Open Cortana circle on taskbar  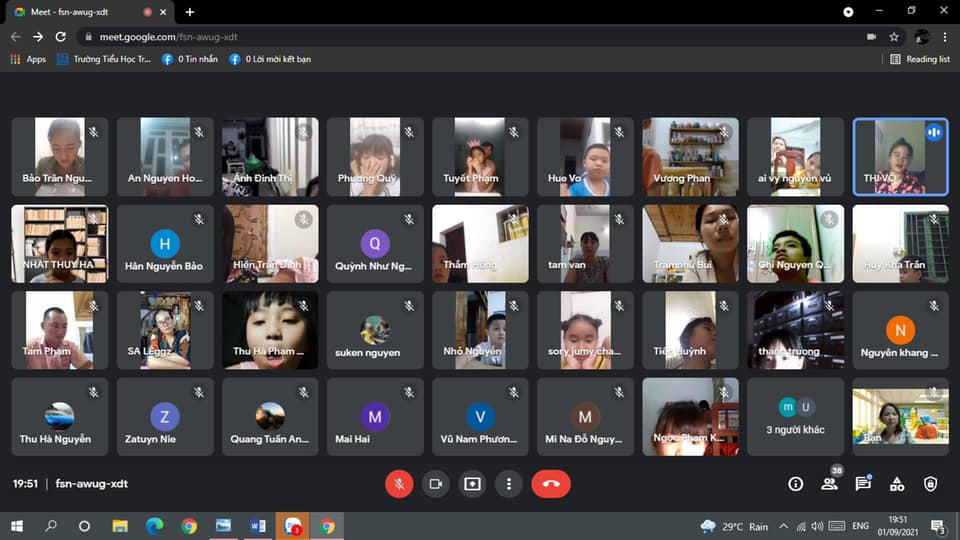click(x=84, y=526)
